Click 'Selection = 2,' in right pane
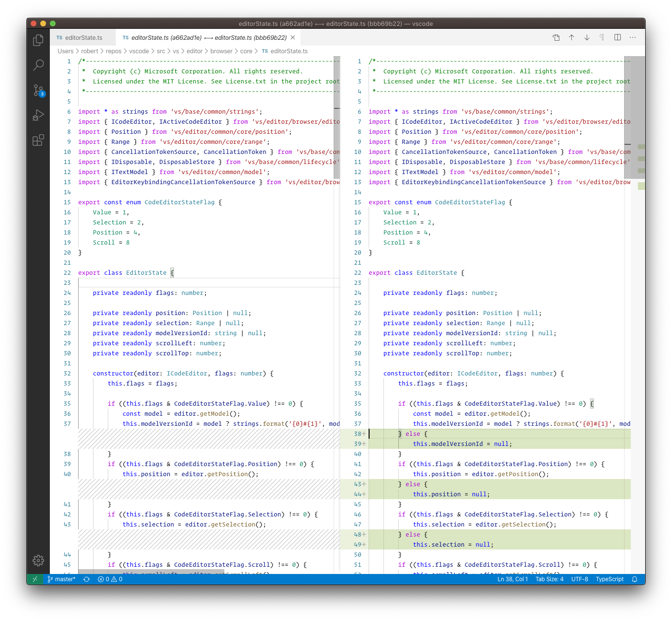This screenshot has width=672, height=620. pos(409,222)
